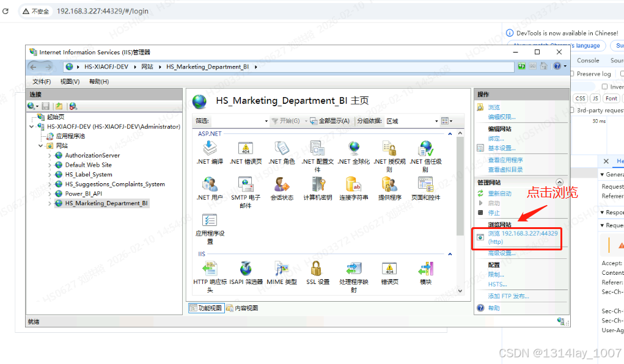This screenshot has width=624, height=364.
Task: Expand the HS_Label_System site node
Action: click(50, 174)
